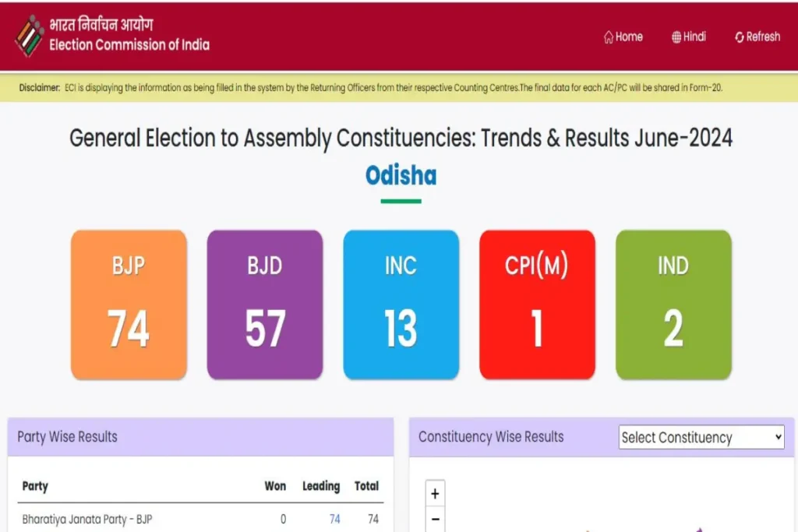This screenshot has width=798, height=532.
Task: Select the green IND 2 card
Action: click(x=673, y=305)
